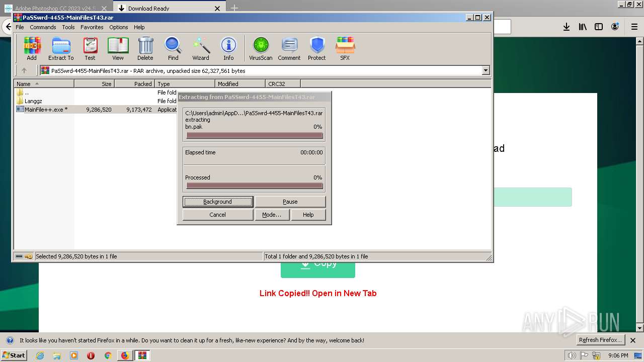Sort by Type column header
The image size is (644, 362).
185,84
